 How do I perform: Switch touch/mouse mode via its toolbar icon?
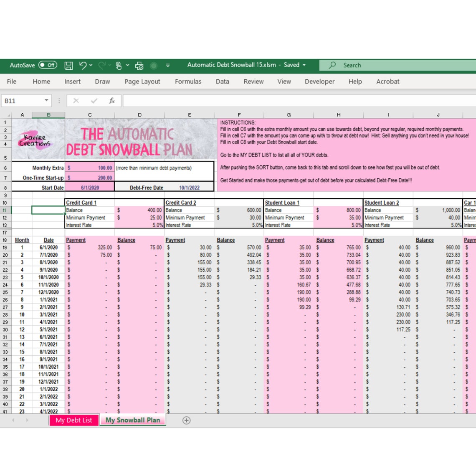(x=119, y=65)
